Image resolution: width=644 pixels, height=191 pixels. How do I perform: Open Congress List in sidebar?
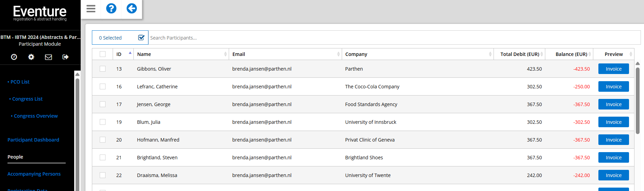pyautogui.click(x=27, y=99)
